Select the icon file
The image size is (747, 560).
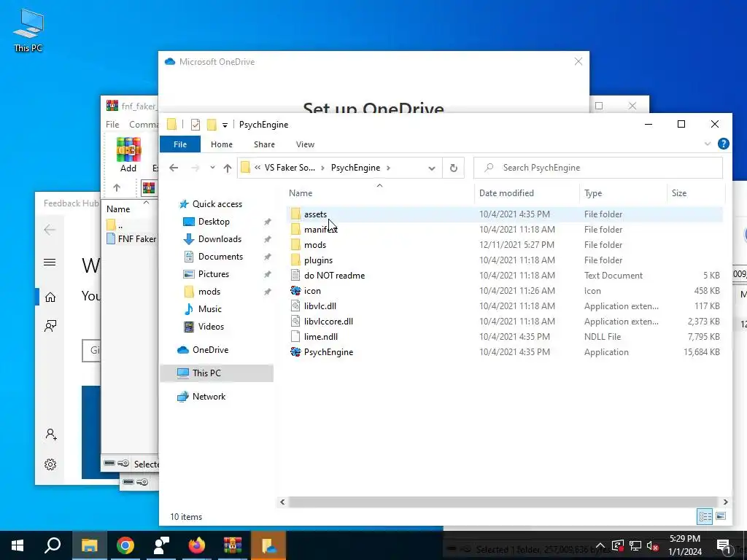[x=312, y=290]
